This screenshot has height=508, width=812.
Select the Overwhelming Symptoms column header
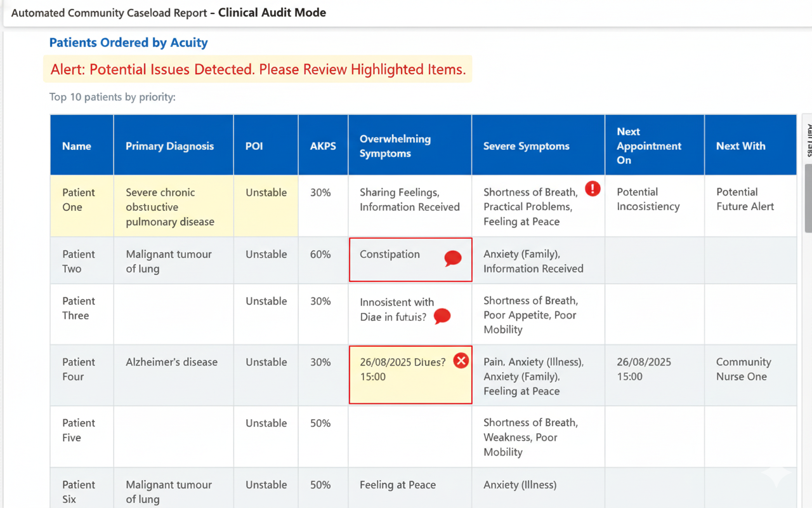[x=395, y=146]
